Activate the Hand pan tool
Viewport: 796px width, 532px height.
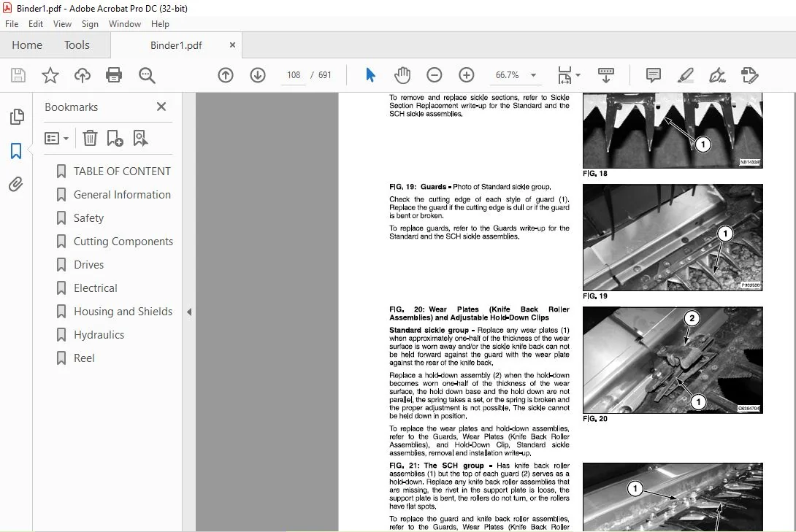[402, 75]
